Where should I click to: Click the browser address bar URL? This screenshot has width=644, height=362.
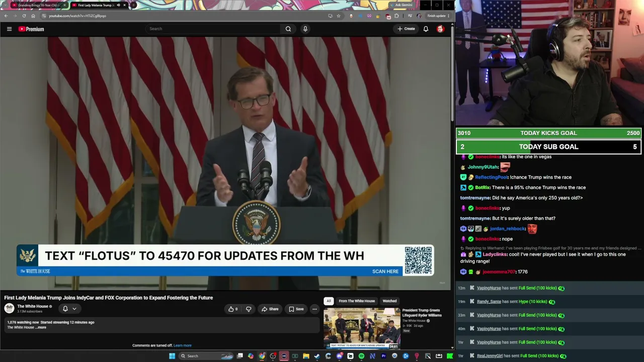[77, 16]
